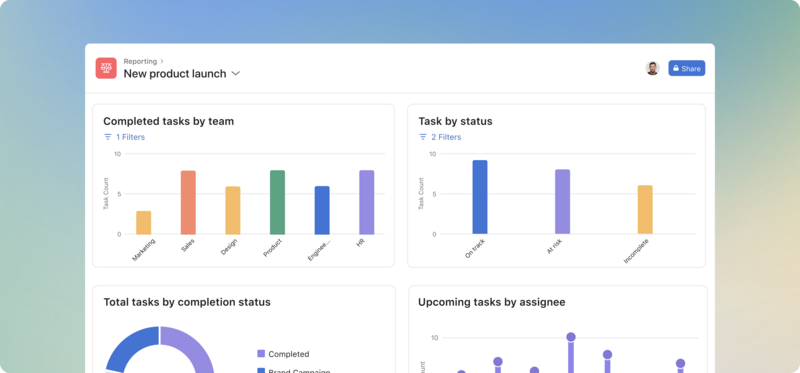The height and width of the screenshot is (373, 800).
Task: Click the Sales bar in team chart
Action: (x=188, y=203)
